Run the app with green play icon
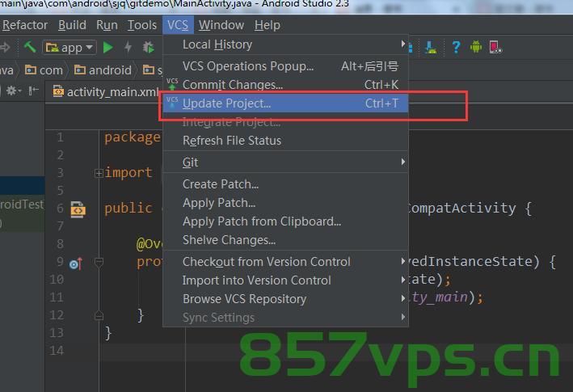Screen dimensions: 573x392 click(107, 48)
